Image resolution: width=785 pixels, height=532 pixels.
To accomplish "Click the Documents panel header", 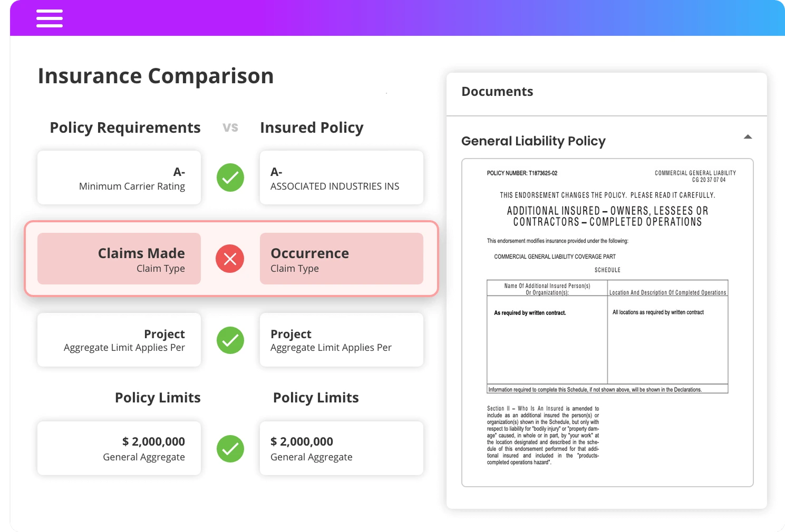I will [x=497, y=92].
